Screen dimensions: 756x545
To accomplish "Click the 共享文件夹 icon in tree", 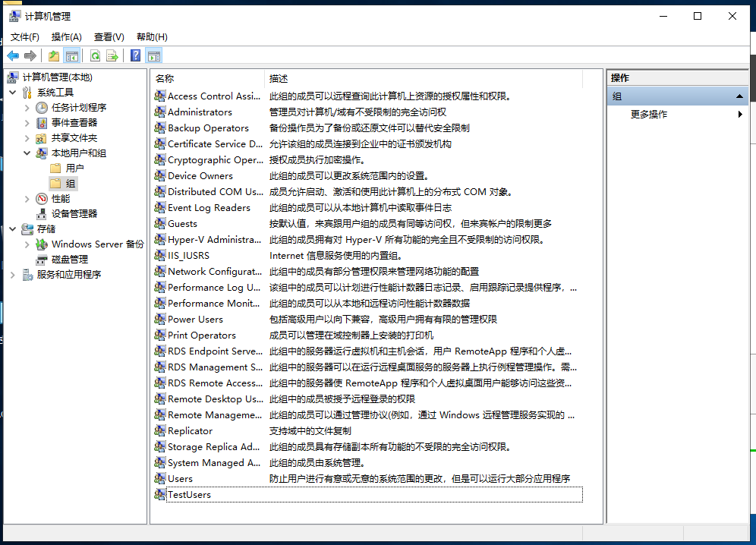I will coord(42,138).
